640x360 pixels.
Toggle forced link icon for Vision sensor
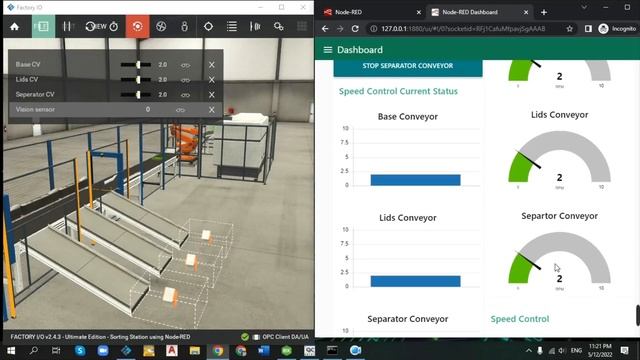[x=180, y=110]
